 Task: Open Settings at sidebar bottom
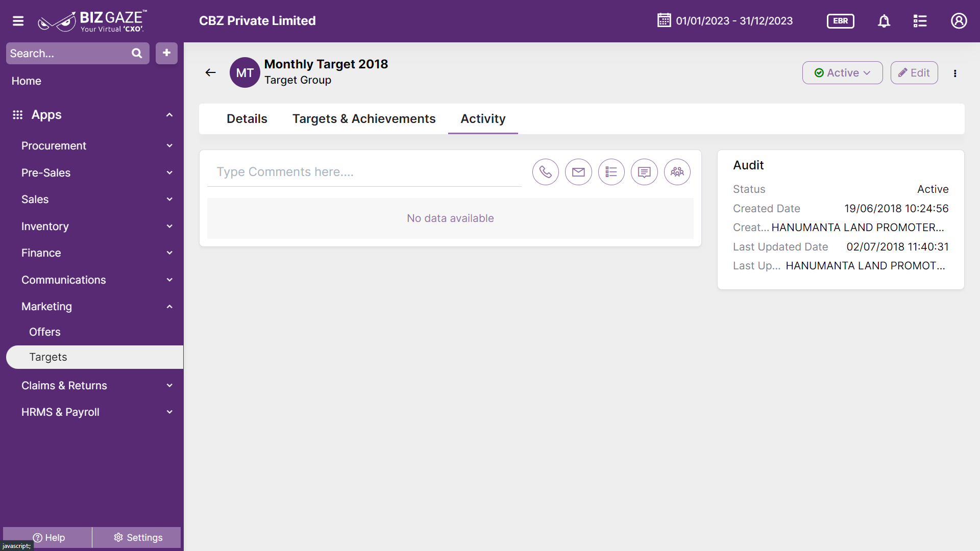point(137,537)
